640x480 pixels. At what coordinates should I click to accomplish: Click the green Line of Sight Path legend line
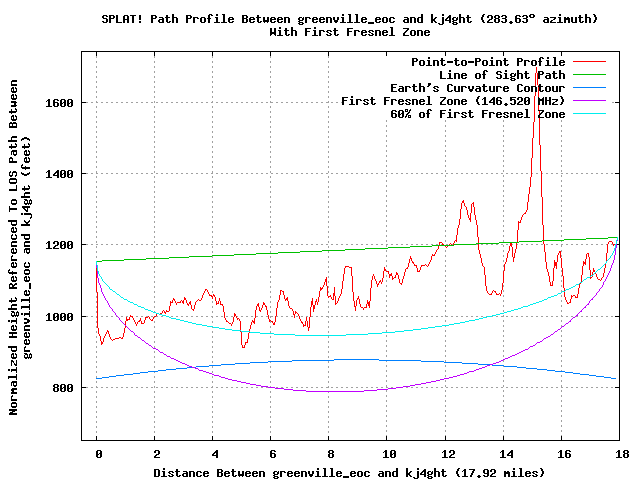click(589, 75)
